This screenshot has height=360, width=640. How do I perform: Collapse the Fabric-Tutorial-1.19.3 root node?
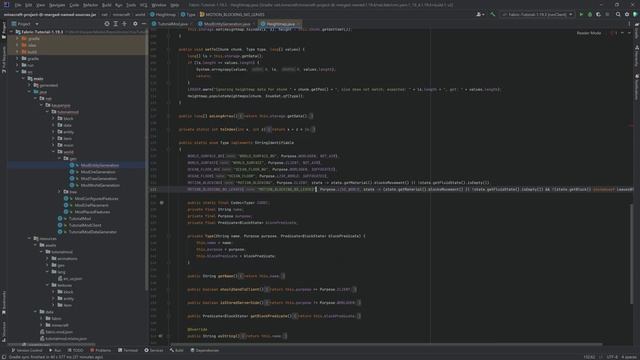[x=12, y=32]
